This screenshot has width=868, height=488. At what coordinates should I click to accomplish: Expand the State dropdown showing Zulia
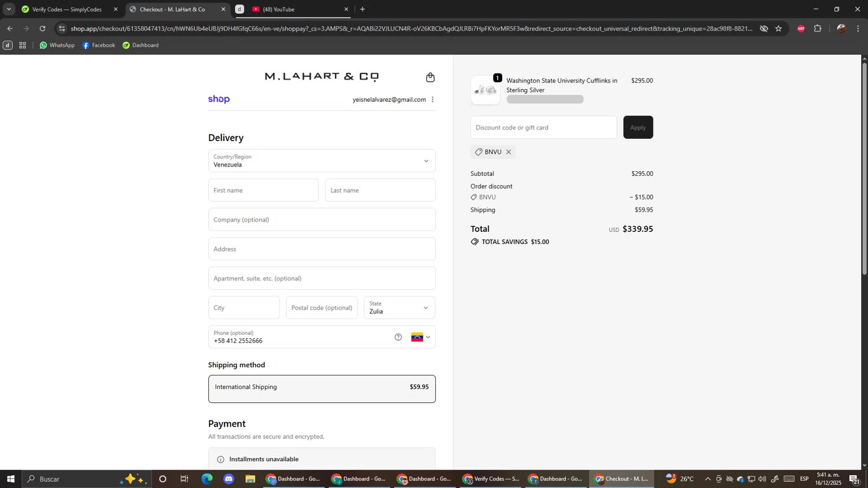click(x=399, y=308)
